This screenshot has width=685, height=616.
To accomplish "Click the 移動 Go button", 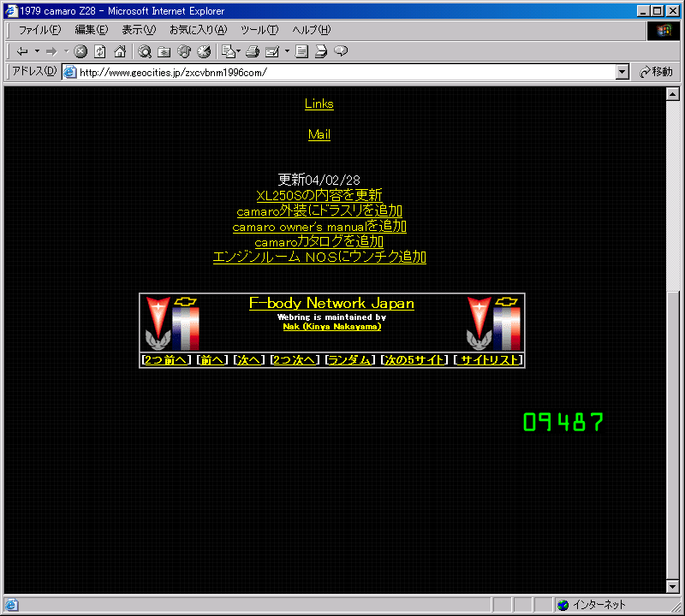I will coord(656,72).
